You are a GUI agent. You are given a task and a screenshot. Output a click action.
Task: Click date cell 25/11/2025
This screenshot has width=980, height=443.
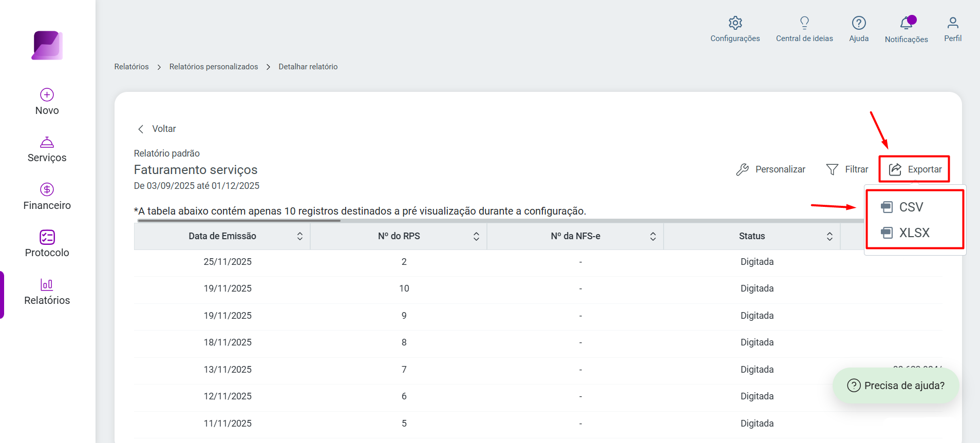[228, 262]
